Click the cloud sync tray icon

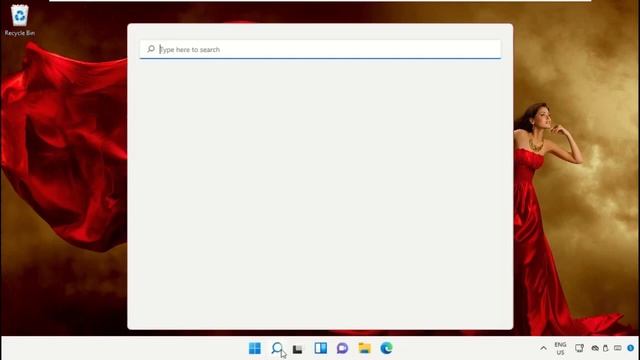click(x=595, y=348)
